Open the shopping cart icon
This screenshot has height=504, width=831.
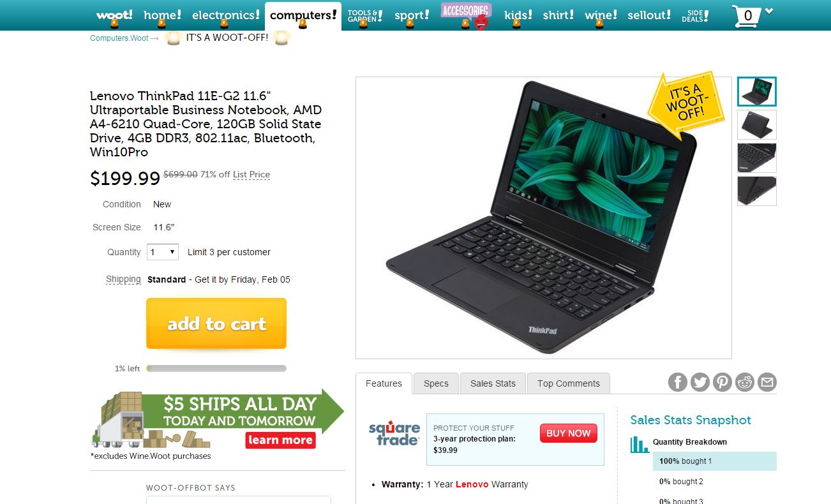point(745,16)
